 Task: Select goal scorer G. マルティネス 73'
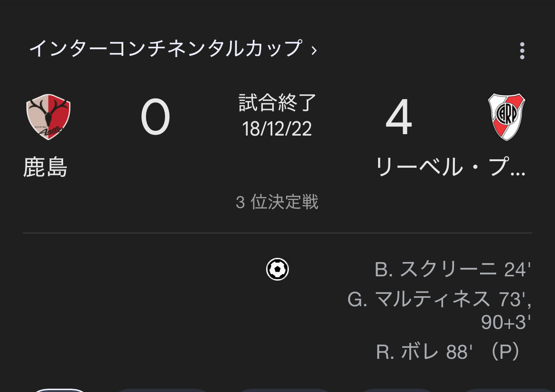tap(439, 300)
